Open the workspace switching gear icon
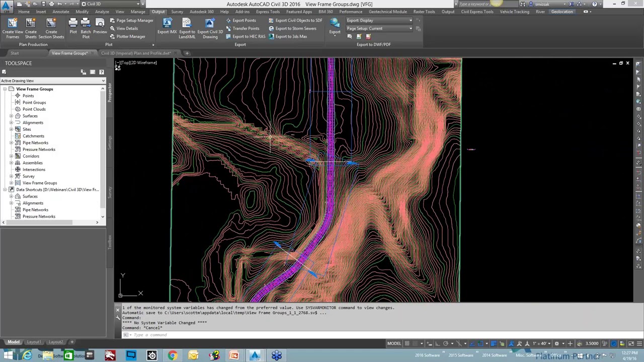The height and width of the screenshot is (362, 644). pyautogui.click(x=556, y=343)
